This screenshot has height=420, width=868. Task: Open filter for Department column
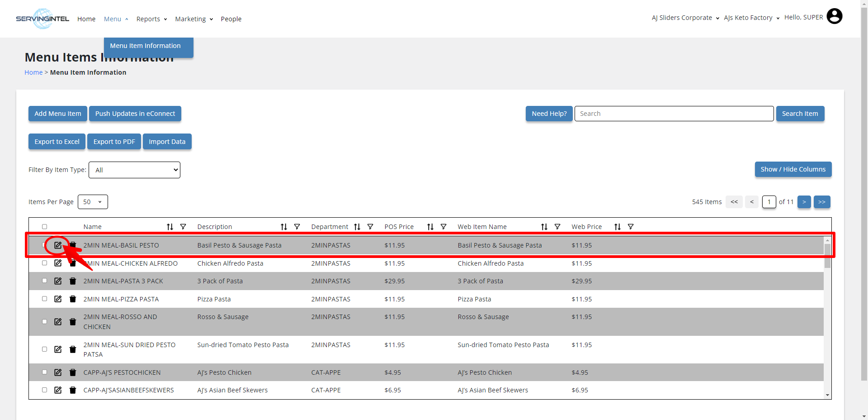point(370,227)
